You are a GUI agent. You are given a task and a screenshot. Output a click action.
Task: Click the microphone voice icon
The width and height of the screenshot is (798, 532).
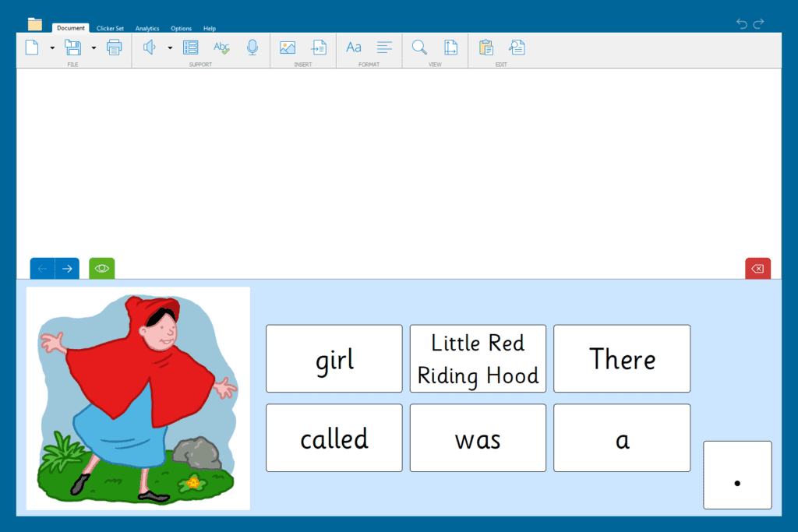click(252, 48)
